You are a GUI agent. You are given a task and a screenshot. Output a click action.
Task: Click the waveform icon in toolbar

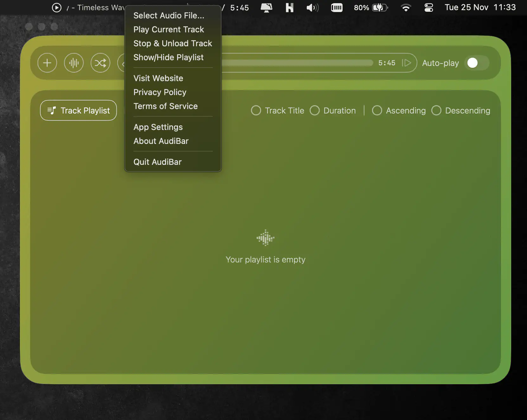coord(74,63)
